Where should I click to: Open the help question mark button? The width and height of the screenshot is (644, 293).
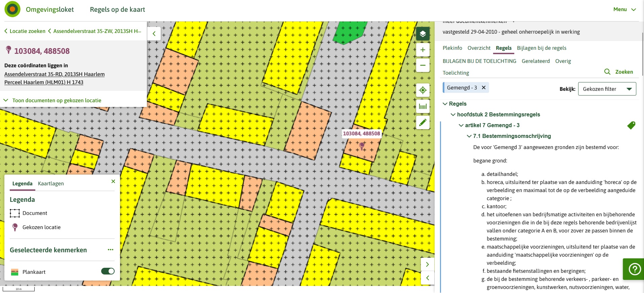(634, 269)
